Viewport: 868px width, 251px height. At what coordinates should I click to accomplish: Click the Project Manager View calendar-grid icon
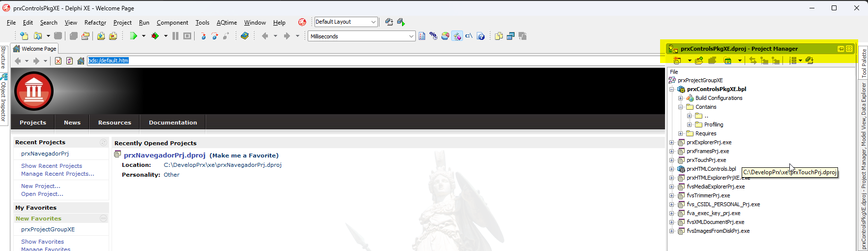pyautogui.click(x=727, y=60)
